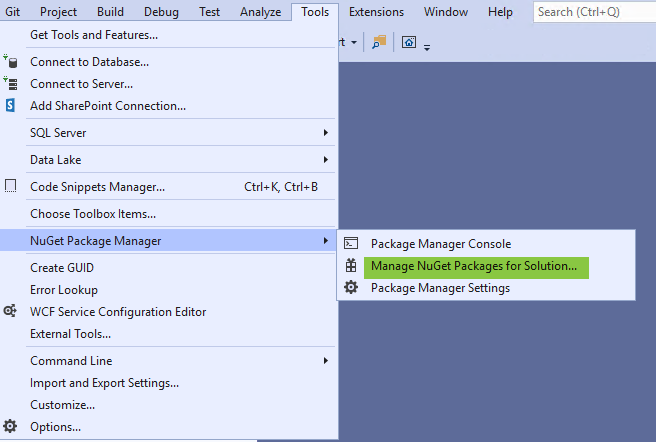Click the Connect to Database icon

(x=10, y=61)
